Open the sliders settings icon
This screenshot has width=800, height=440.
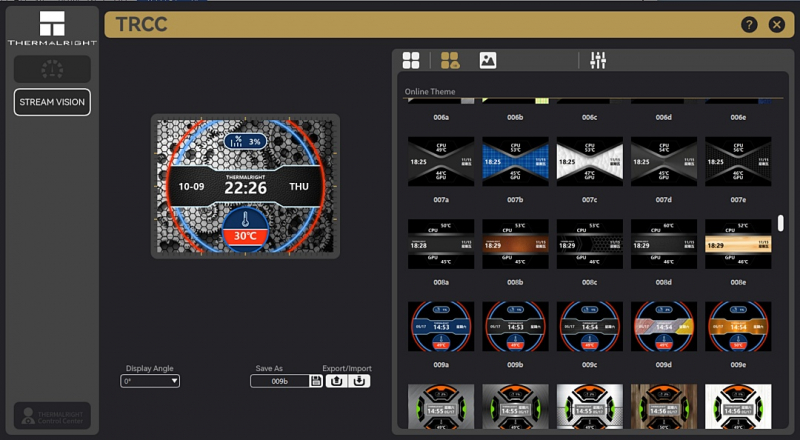click(598, 61)
